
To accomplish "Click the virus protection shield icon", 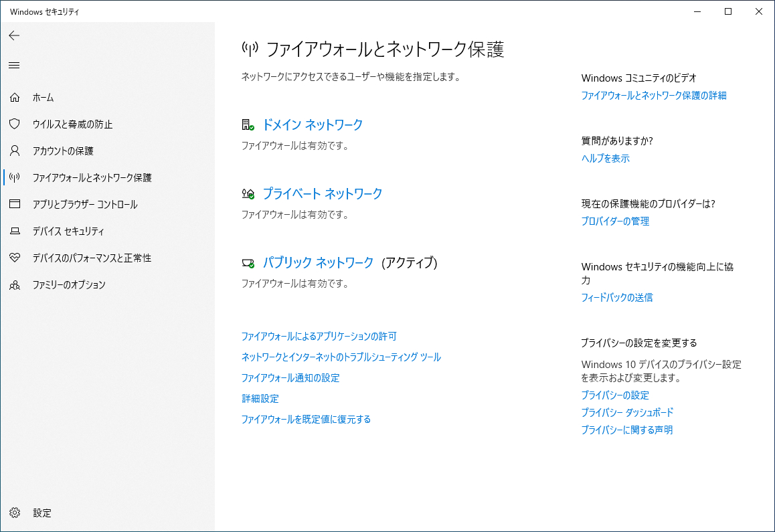I will [x=15, y=124].
